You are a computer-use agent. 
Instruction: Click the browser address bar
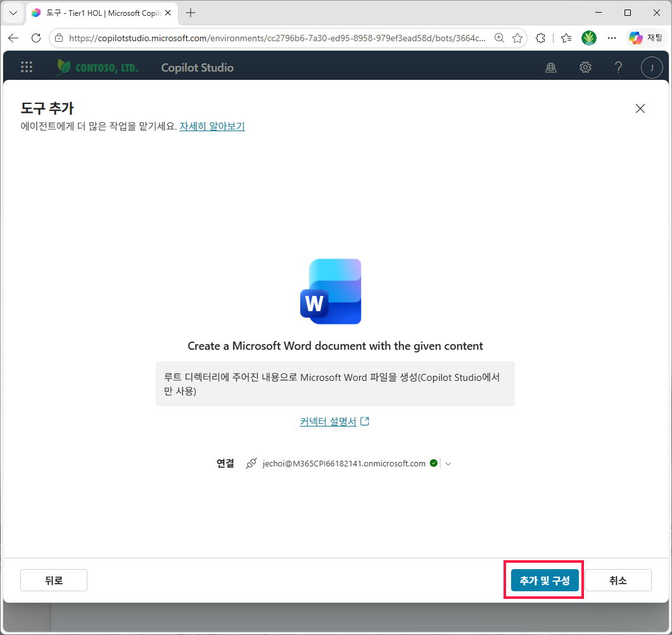tap(277, 38)
